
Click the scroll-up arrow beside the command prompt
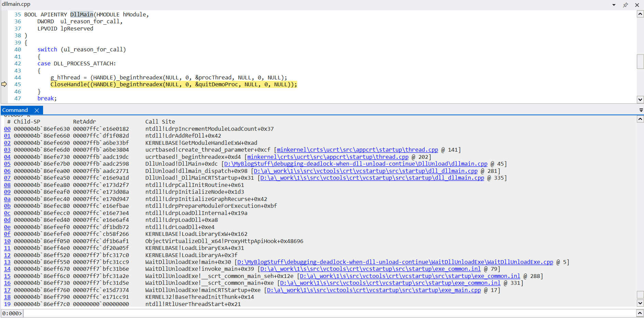(x=640, y=313)
